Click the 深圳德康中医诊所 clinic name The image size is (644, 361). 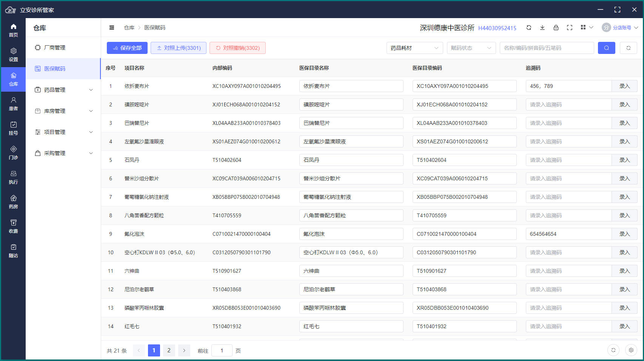(447, 28)
